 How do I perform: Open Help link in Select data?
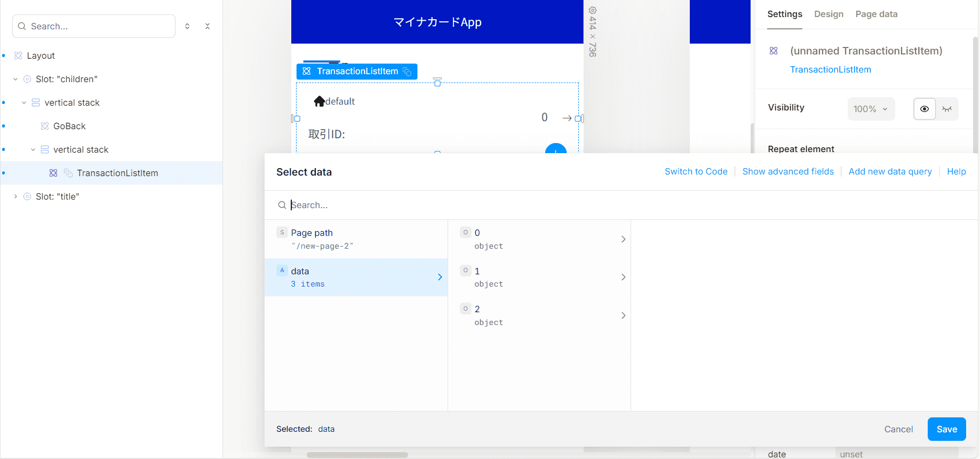click(956, 171)
